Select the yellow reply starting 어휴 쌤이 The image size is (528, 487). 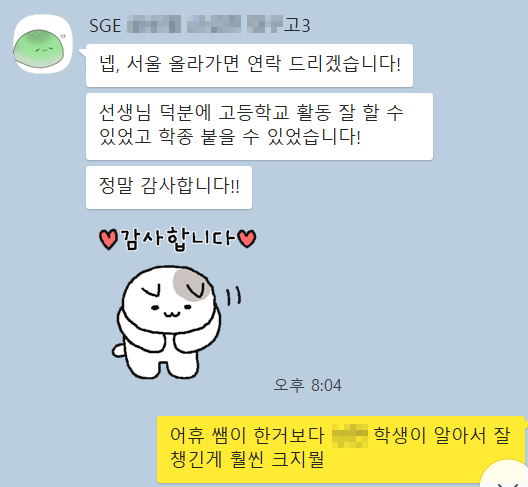pos(341,449)
